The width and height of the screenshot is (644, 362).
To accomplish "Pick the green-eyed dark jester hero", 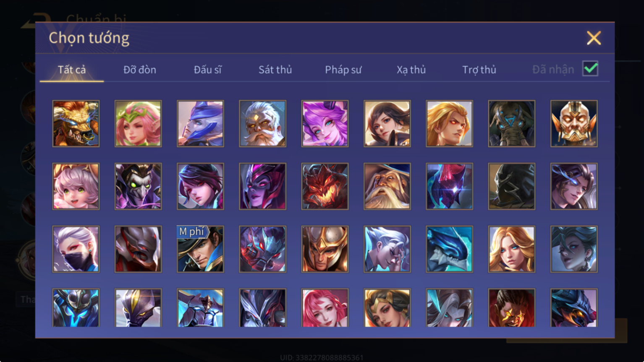I will click(x=138, y=186).
